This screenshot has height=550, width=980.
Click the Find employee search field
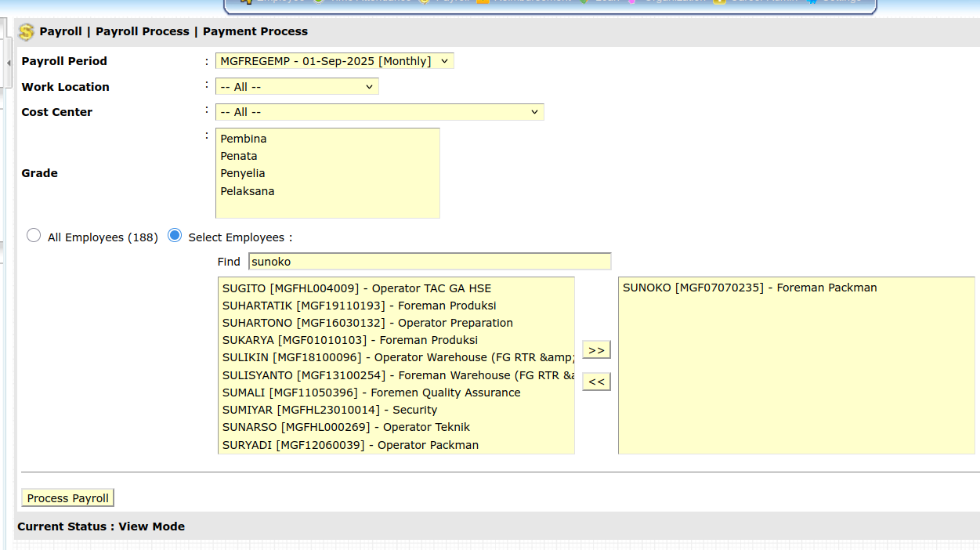click(x=429, y=262)
